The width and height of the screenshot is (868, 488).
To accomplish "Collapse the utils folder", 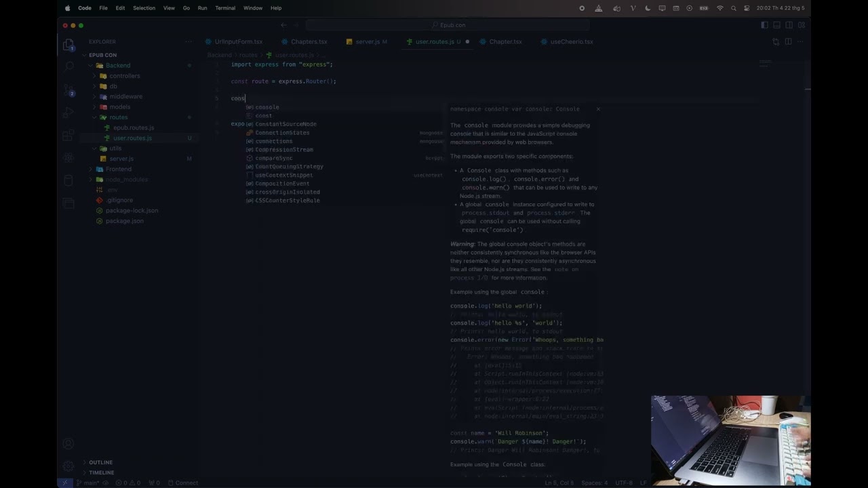I will pyautogui.click(x=116, y=148).
